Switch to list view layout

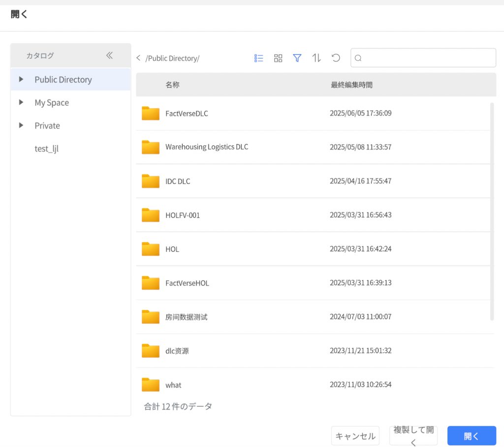tap(259, 58)
